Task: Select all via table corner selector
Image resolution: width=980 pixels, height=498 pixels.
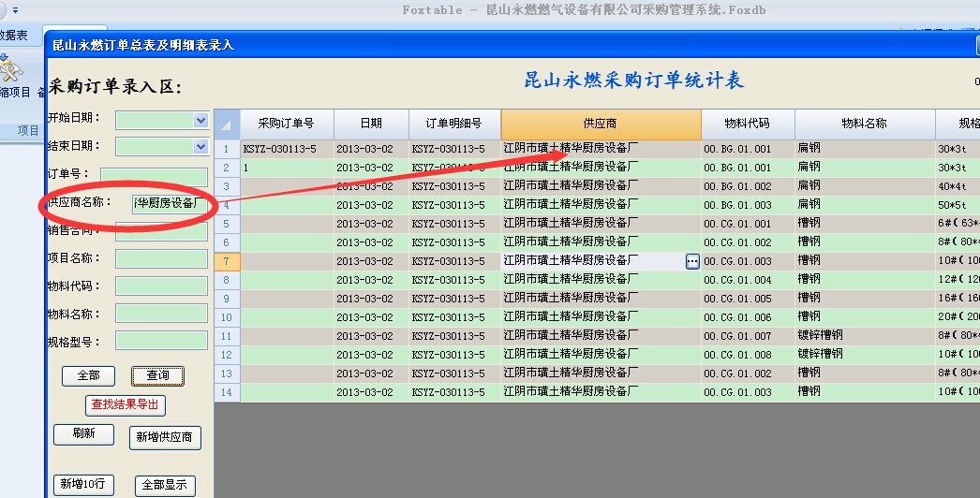Action: (x=227, y=124)
